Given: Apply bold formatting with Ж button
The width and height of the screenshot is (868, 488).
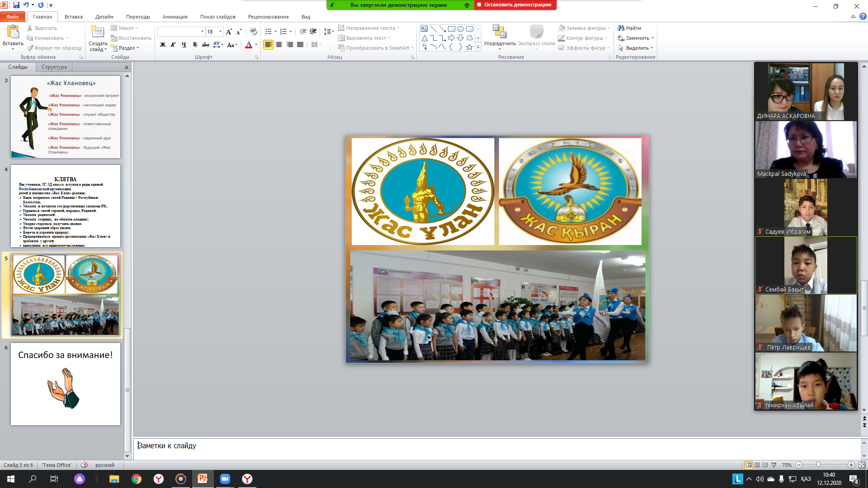Looking at the screenshot, I should (x=163, y=45).
